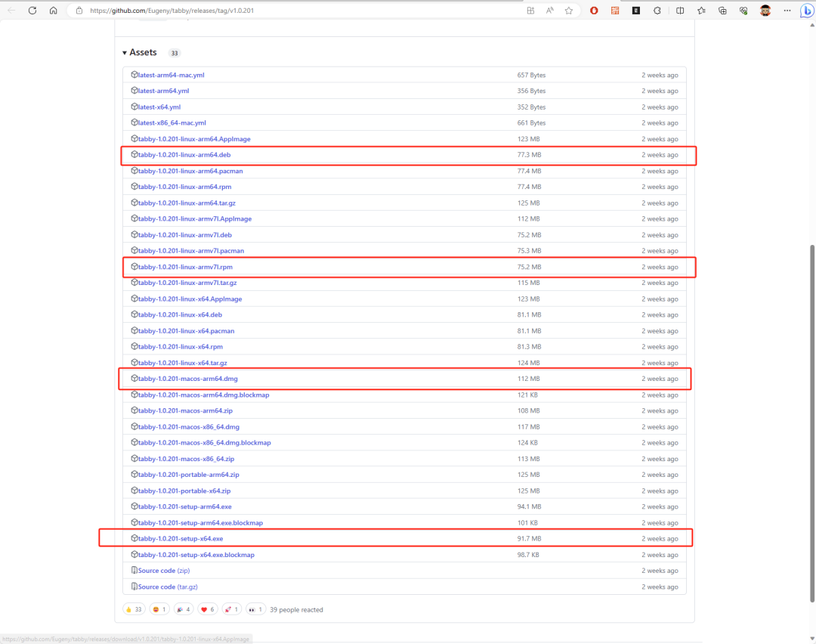Download tabby portable-x64.zip
The width and height of the screenshot is (816, 644).
(x=184, y=491)
